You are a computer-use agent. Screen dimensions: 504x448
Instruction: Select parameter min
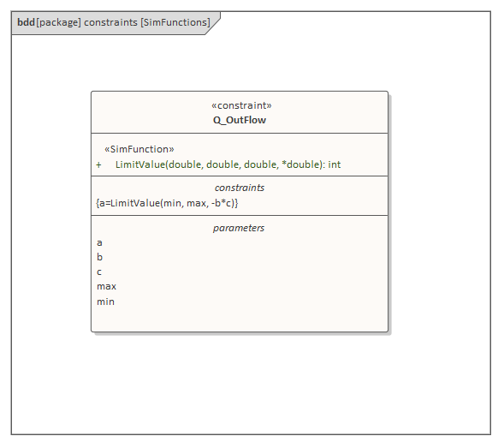pos(105,302)
